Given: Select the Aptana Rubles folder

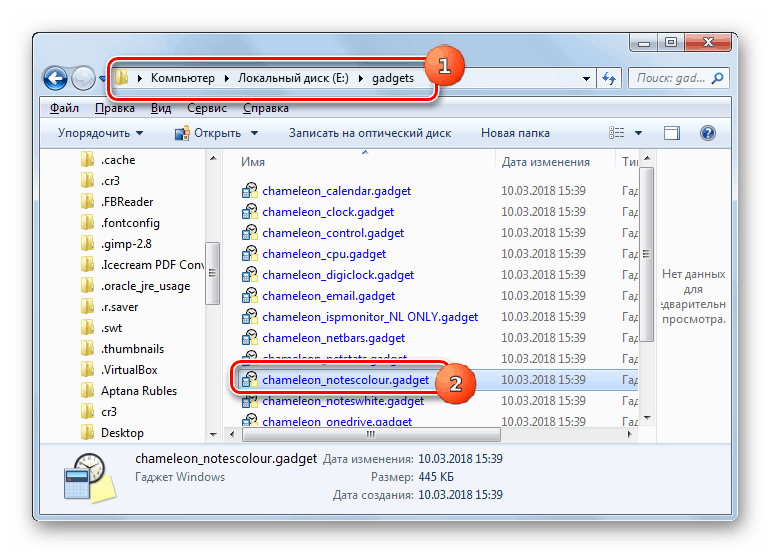Looking at the screenshot, I should [139, 391].
